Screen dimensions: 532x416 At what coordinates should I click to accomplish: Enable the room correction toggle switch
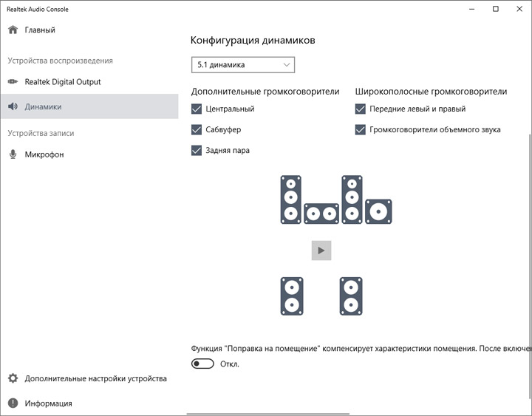(x=202, y=364)
